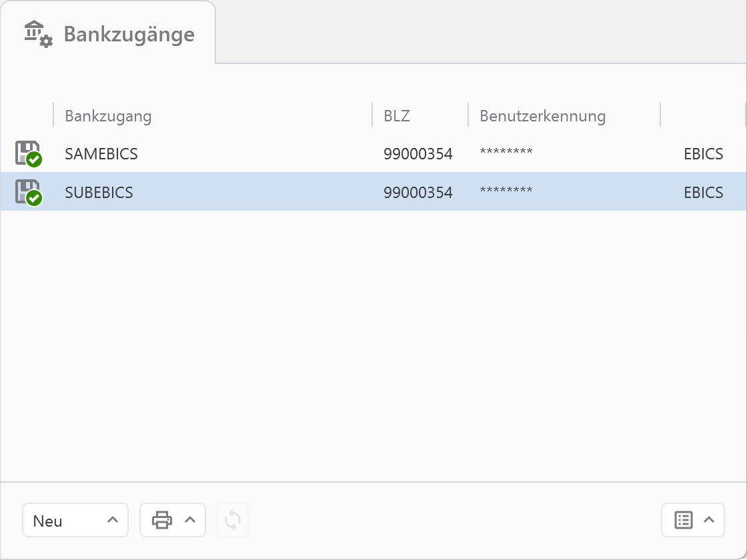Click the Benutzerkennung column header

pos(542,115)
